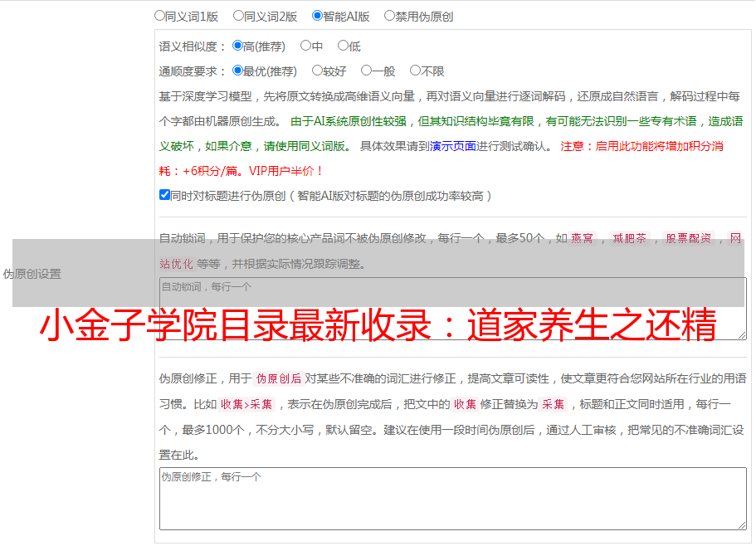756x546 pixels.
Task: Click the 通顺度要求 label
Action: click(x=192, y=72)
